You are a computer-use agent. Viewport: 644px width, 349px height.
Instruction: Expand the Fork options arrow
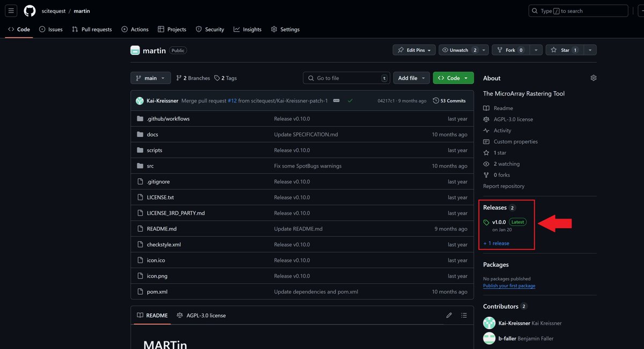pos(536,50)
